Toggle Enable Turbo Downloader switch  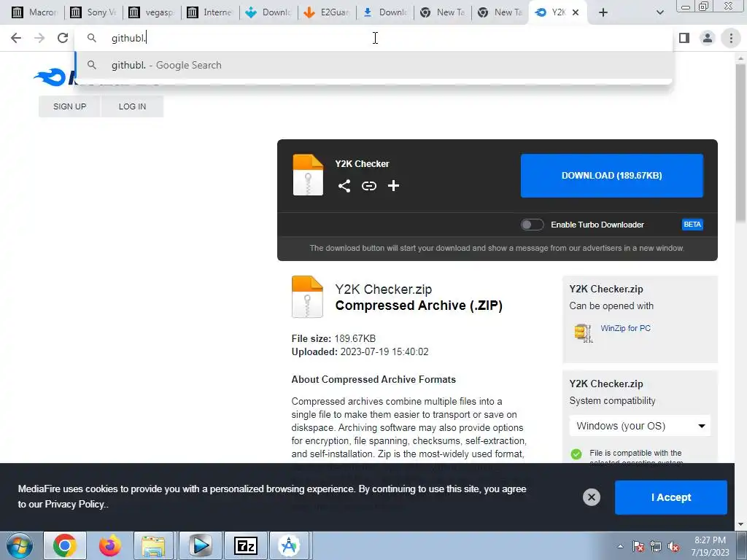pos(532,225)
